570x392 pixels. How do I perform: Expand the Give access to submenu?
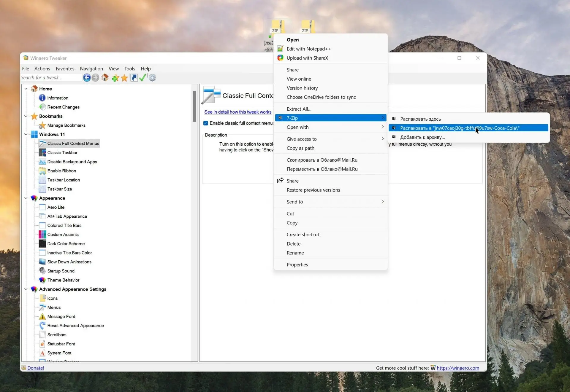point(331,139)
